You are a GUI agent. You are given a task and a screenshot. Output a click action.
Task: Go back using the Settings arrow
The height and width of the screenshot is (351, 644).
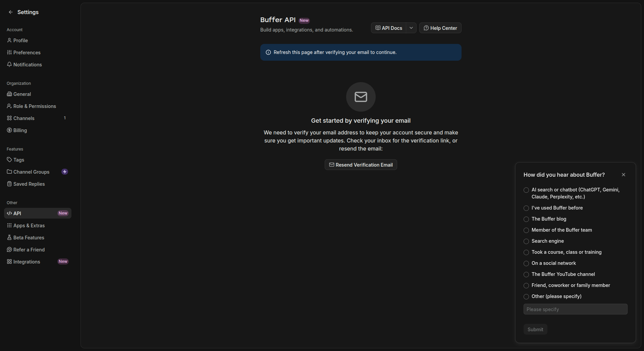(x=10, y=12)
